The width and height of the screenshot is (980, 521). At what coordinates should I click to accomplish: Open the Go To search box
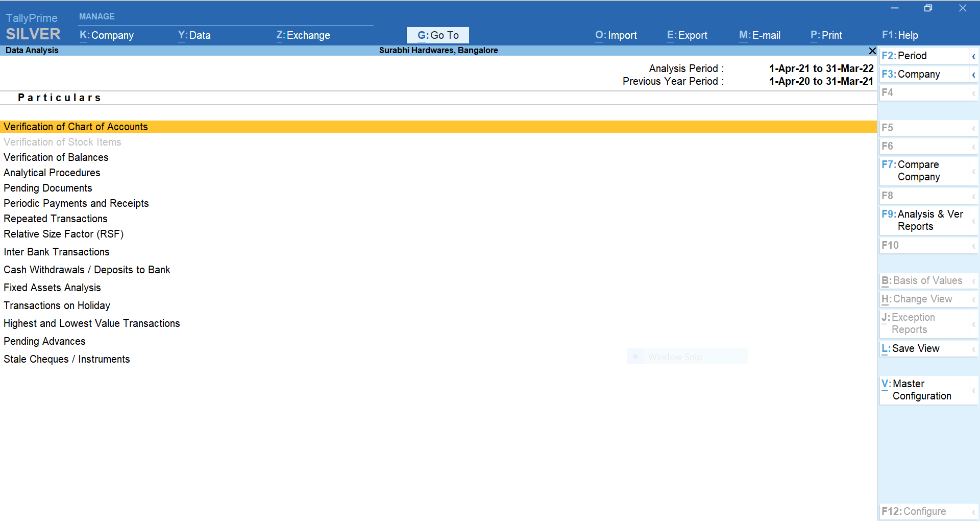[x=438, y=35]
